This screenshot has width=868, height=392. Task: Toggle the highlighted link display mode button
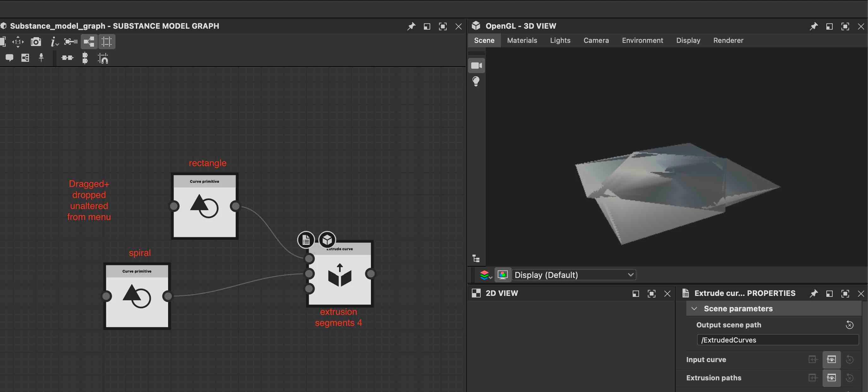89,42
